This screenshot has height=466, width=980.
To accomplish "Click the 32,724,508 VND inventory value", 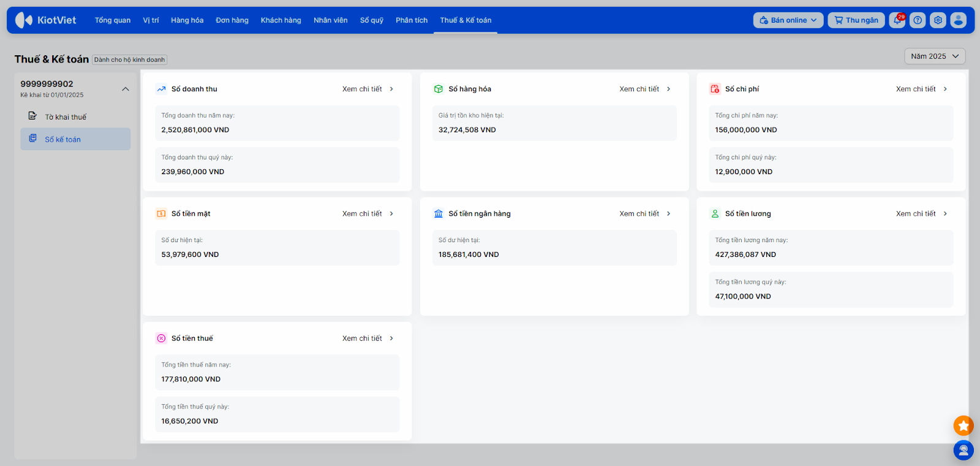I will [467, 130].
